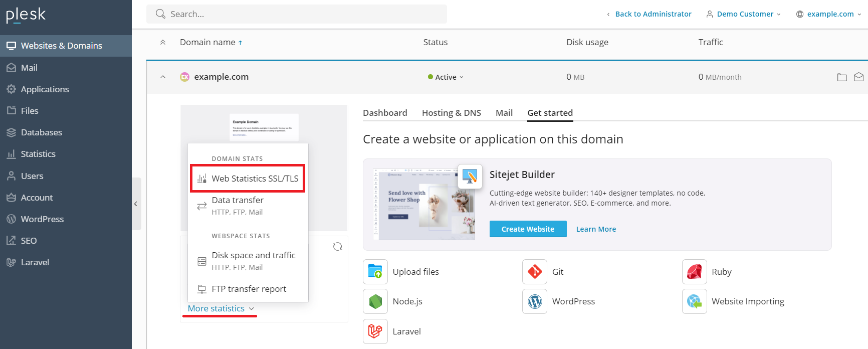Open the Demo Customer account menu
Image resolution: width=868 pixels, height=349 pixels.
coord(744,14)
